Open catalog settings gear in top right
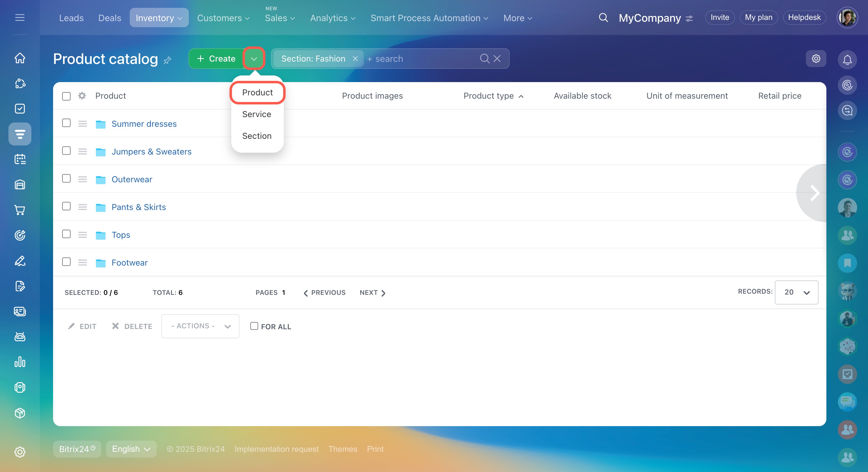 816,59
